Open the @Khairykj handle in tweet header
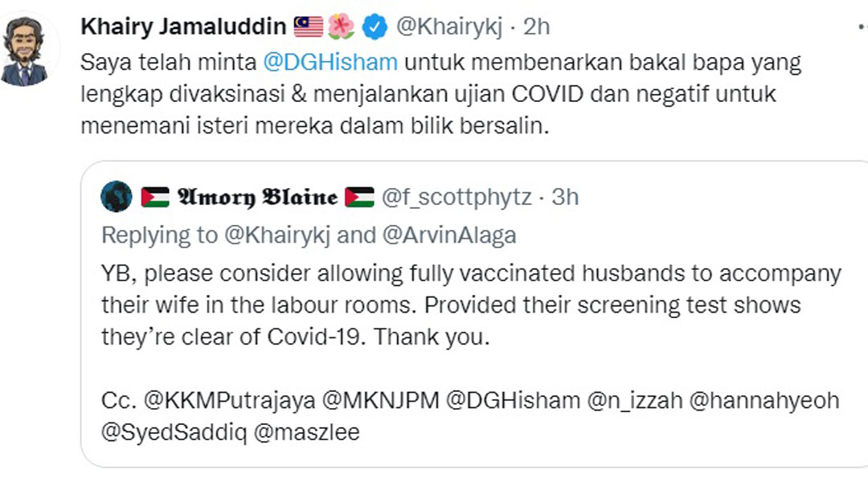 (x=449, y=27)
